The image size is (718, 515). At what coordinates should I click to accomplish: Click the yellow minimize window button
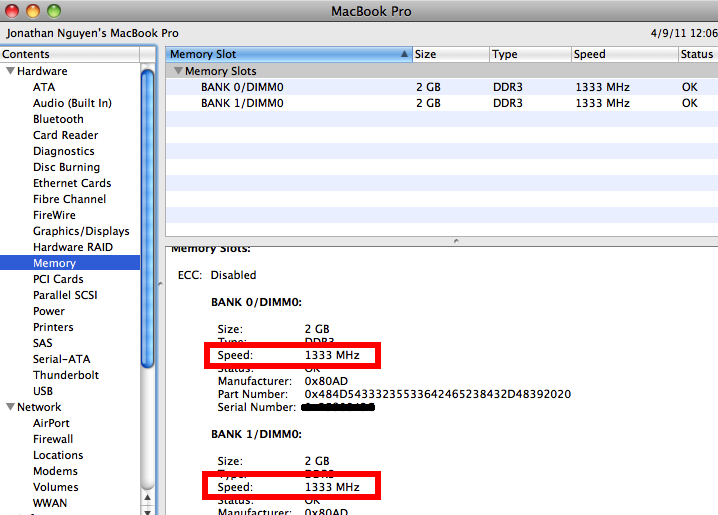(33, 11)
